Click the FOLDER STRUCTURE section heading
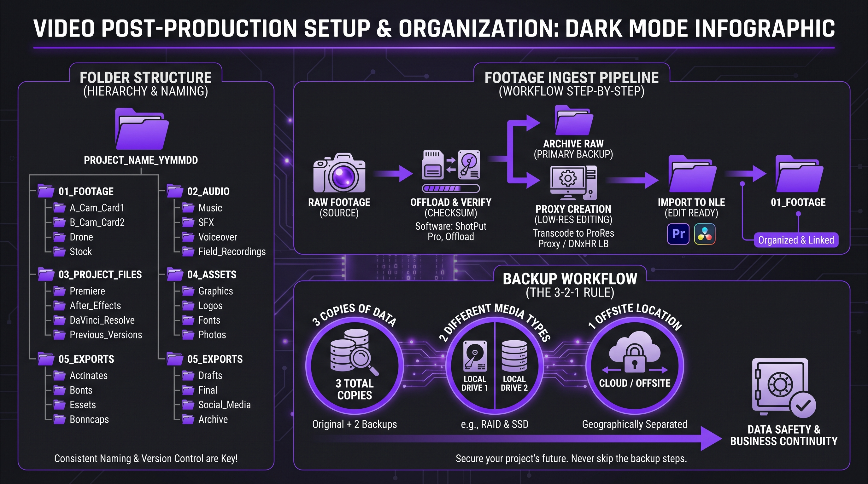The height and width of the screenshot is (484, 868). pyautogui.click(x=146, y=78)
